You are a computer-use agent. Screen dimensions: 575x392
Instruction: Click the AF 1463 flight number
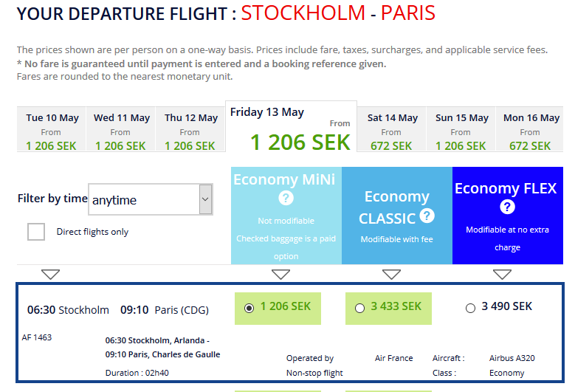[37, 337]
